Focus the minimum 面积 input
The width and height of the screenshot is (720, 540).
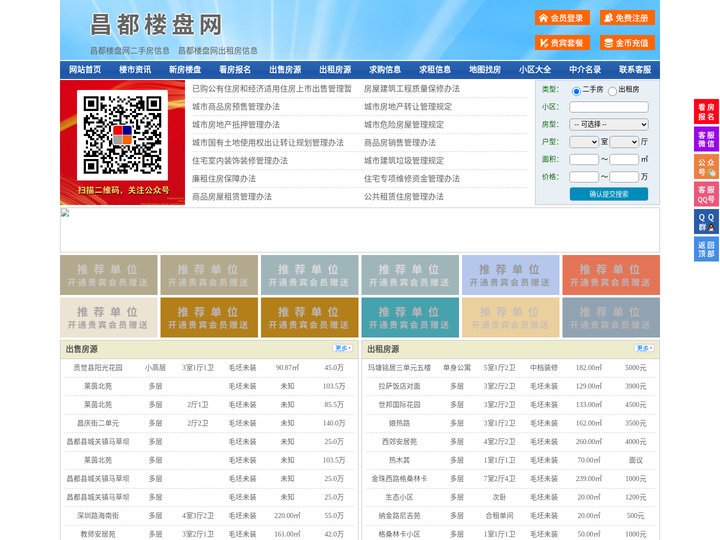point(584,159)
